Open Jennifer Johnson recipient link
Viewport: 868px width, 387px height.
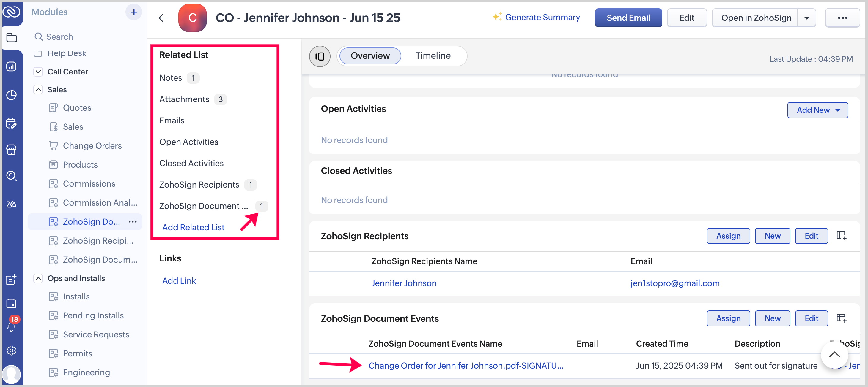(404, 283)
